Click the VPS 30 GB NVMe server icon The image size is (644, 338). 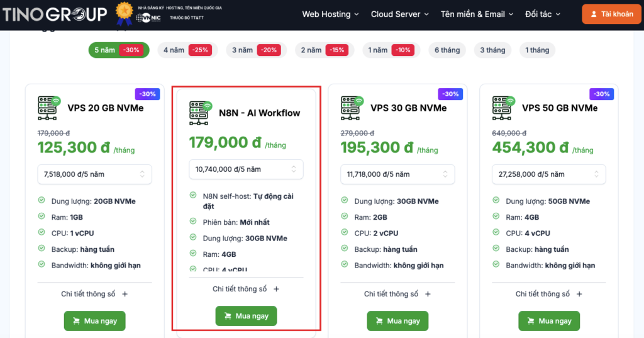point(352,108)
